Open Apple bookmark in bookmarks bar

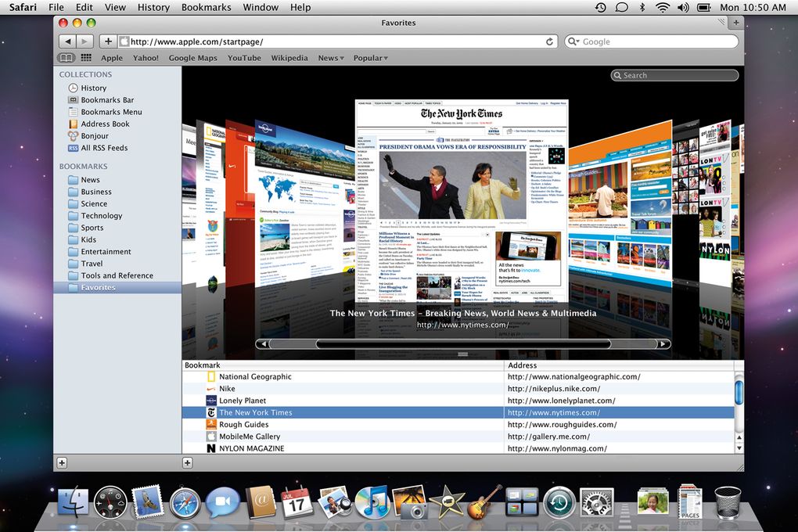111,58
